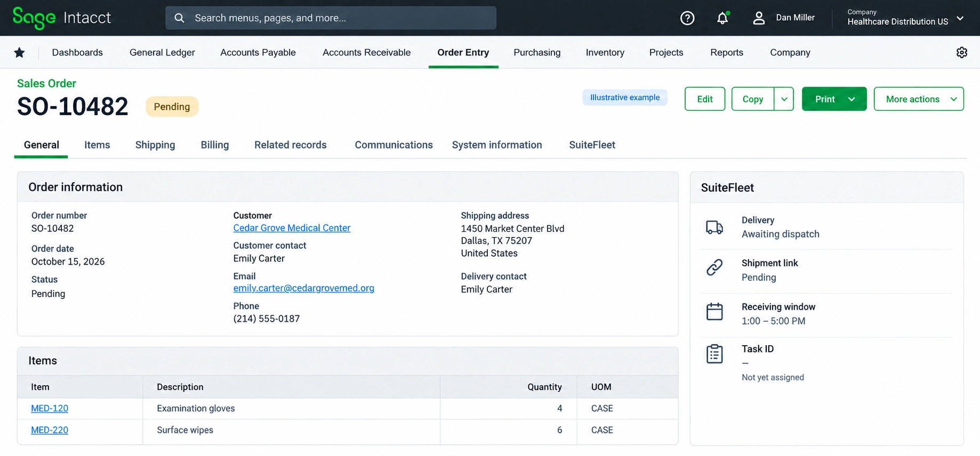Image resolution: width=980 pixels, height=456 pixels.
Task: Click the Illustrative example tag
Action: click(x=625, y=97)
